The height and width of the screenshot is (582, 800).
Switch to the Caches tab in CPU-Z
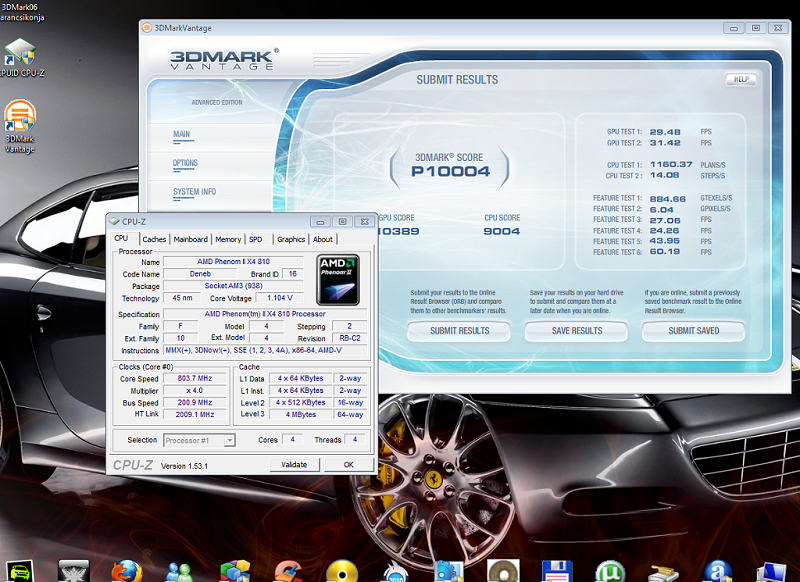(154, 239)
